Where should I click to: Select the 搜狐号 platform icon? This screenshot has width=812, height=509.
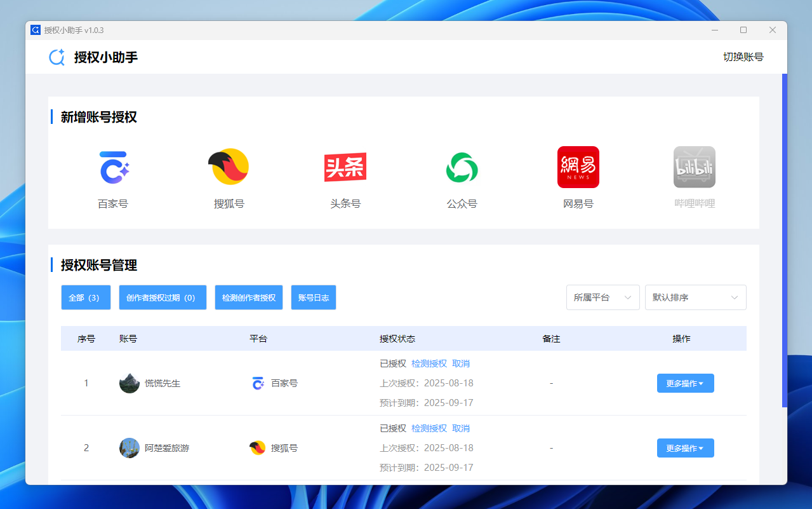pos(229,168)
